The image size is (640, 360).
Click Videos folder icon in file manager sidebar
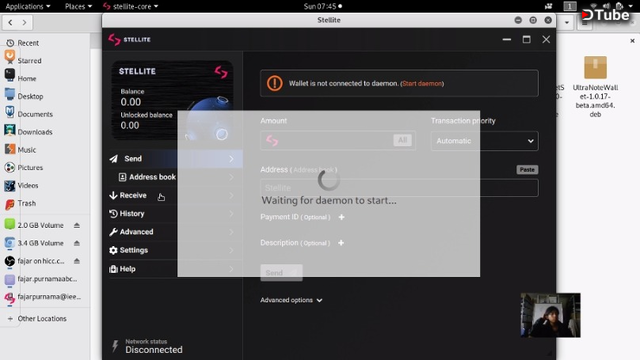9,186
